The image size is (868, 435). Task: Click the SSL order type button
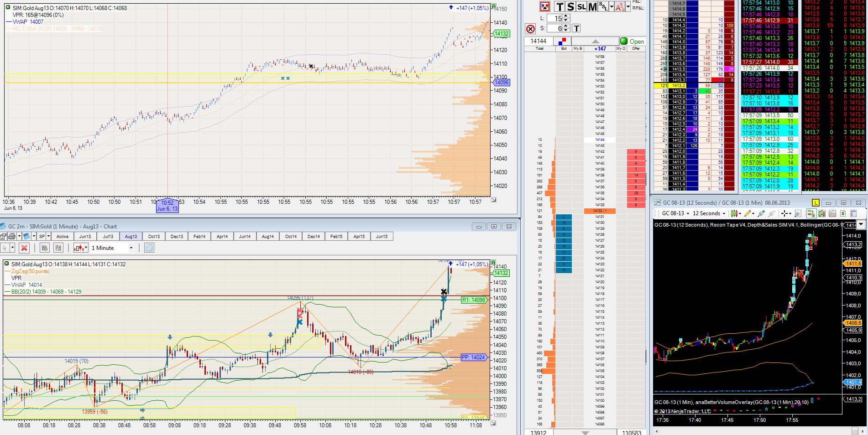603,6
